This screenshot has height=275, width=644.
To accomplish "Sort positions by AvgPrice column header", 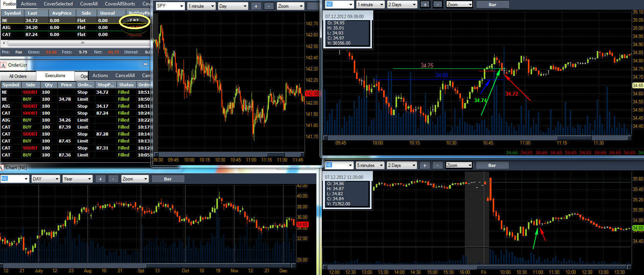I will coord(62,13).
